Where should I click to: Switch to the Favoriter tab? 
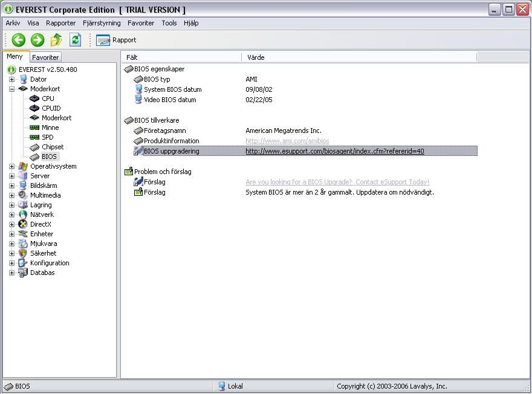click(x=45, y=57)
